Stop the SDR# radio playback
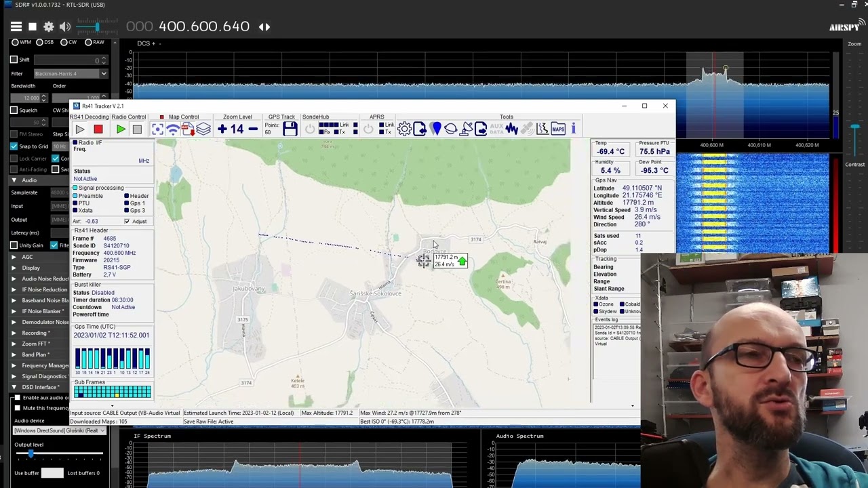The width and height of the screenshot is (868, 488). coord(33,26)
